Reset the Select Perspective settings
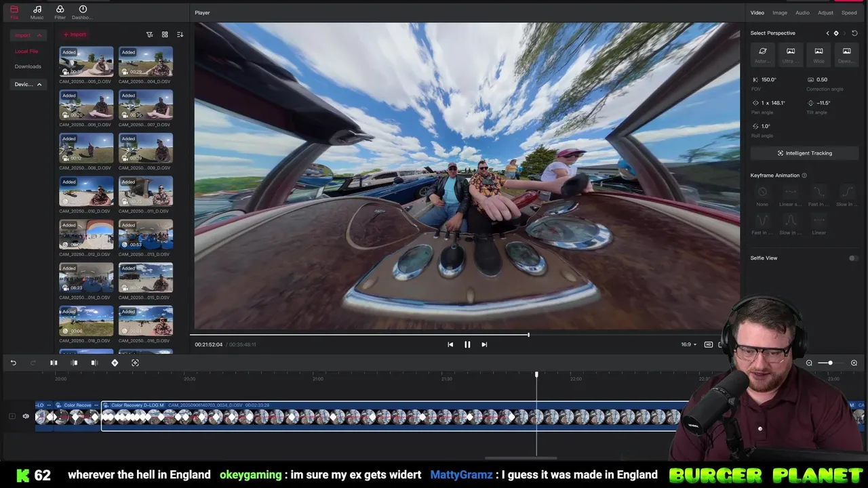 point(854,33)
